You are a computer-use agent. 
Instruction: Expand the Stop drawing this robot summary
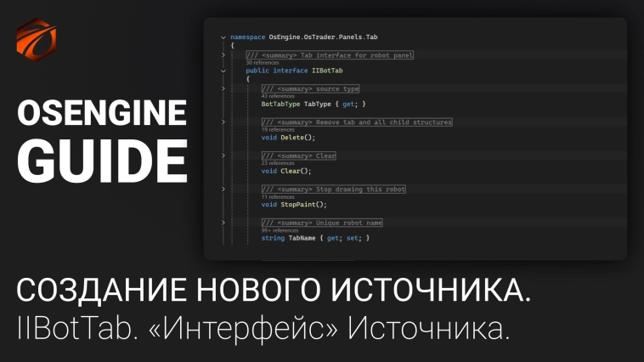pyautogui.click(x=223, y=189)
